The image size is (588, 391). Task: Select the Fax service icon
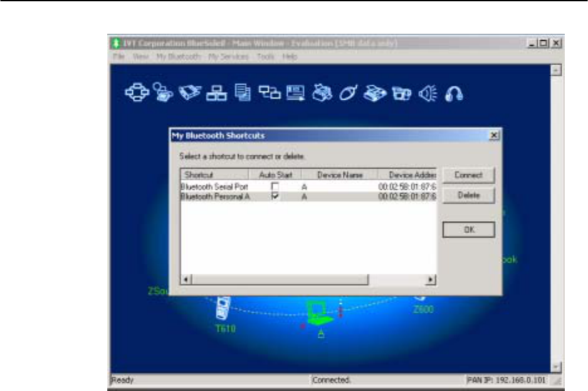(375, 93)
